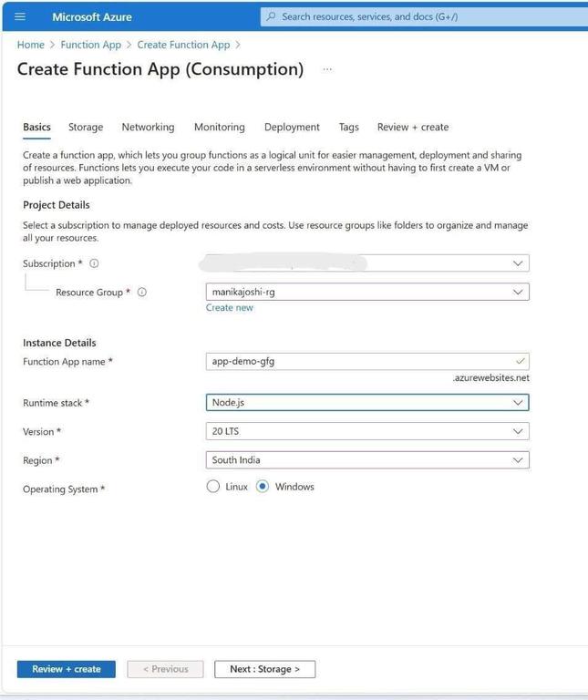Screen dimensions: 588x700
Task: Open the Runtime stack Node.js dropdown
Action: [x=367, y=402]
